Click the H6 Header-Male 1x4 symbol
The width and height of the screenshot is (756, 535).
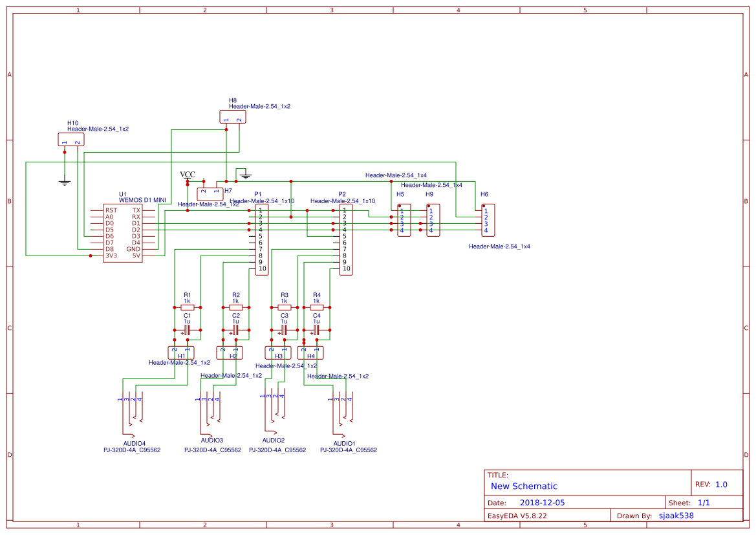(x=488, y=220)
